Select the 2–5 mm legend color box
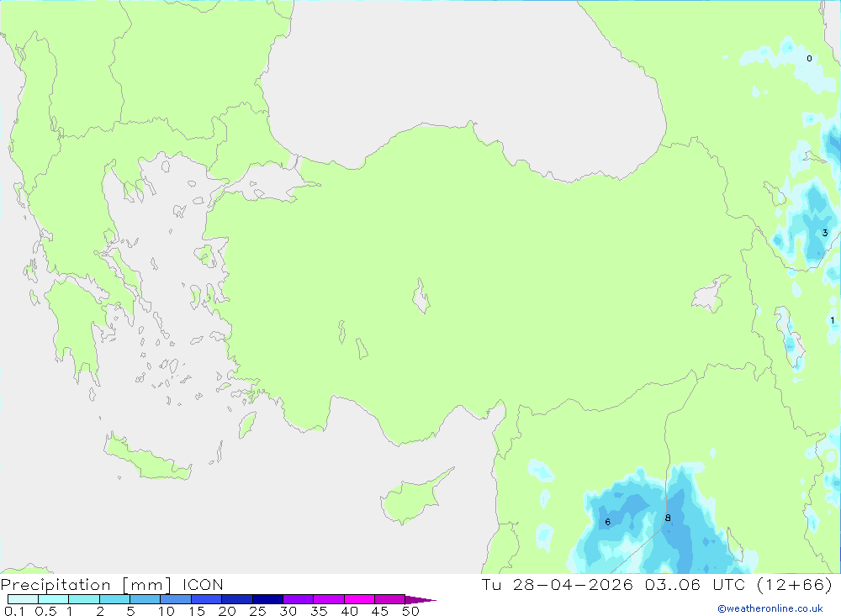 pyautogui.click(x=114, y=599)
